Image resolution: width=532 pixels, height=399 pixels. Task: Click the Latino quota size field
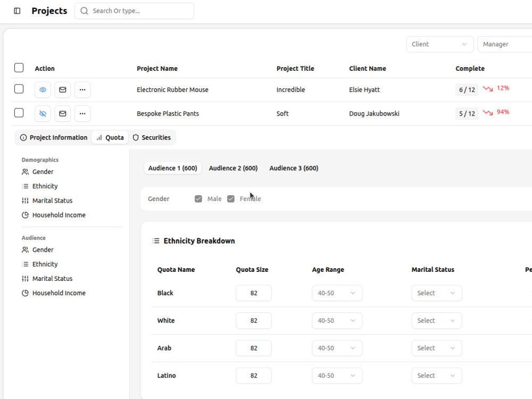pos(254,376)
